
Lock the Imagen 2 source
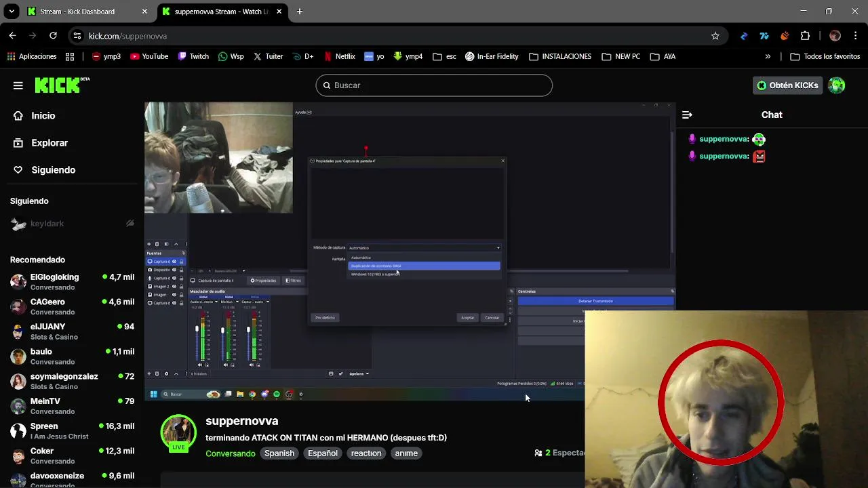pos(181,287)
